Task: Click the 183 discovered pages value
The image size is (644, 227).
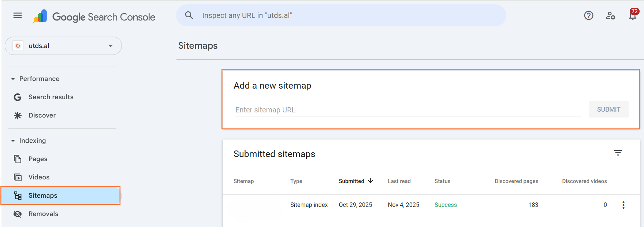Action: click(533, 205)
